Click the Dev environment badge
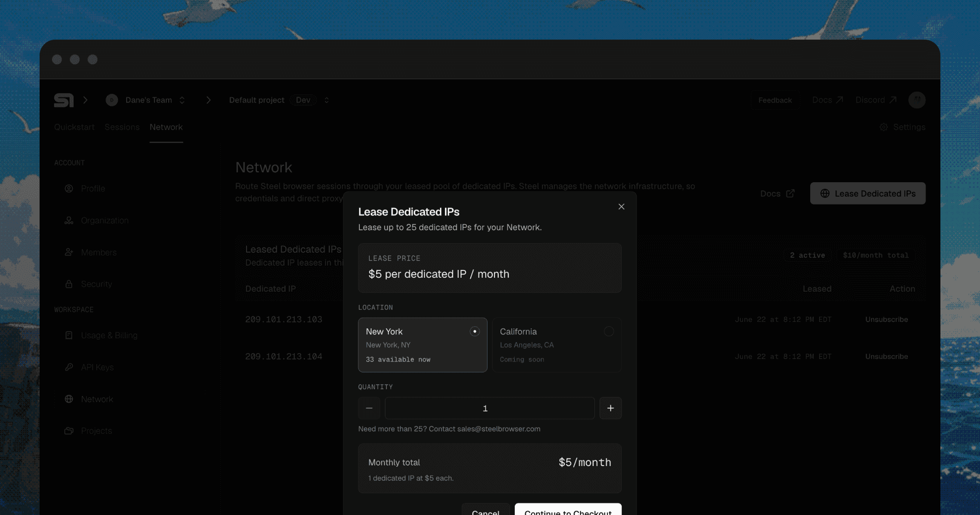 [303, 100]
